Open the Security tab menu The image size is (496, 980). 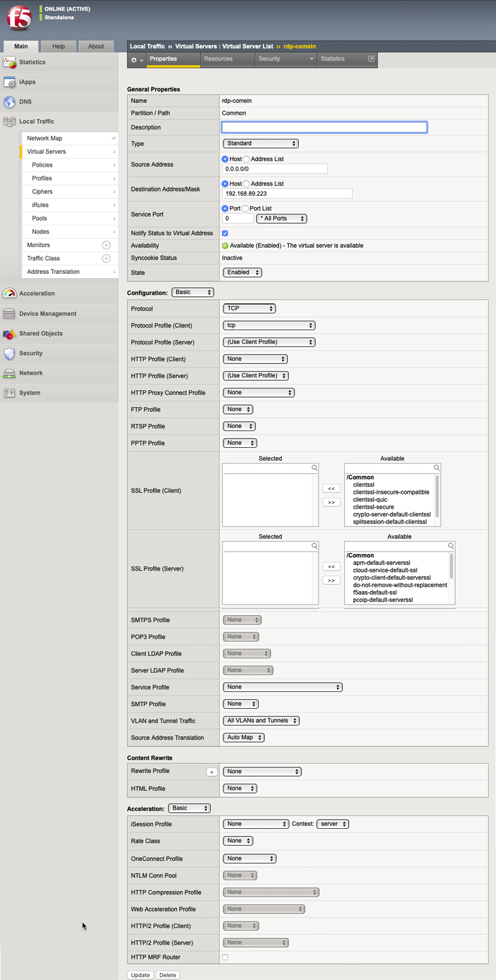click(286, 59)
